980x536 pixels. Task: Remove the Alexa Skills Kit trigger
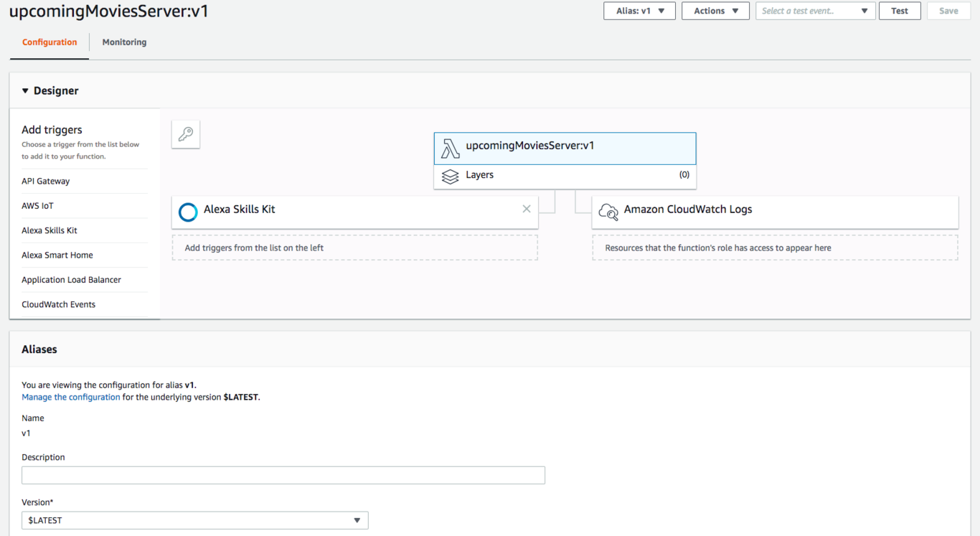click(527, 209)
